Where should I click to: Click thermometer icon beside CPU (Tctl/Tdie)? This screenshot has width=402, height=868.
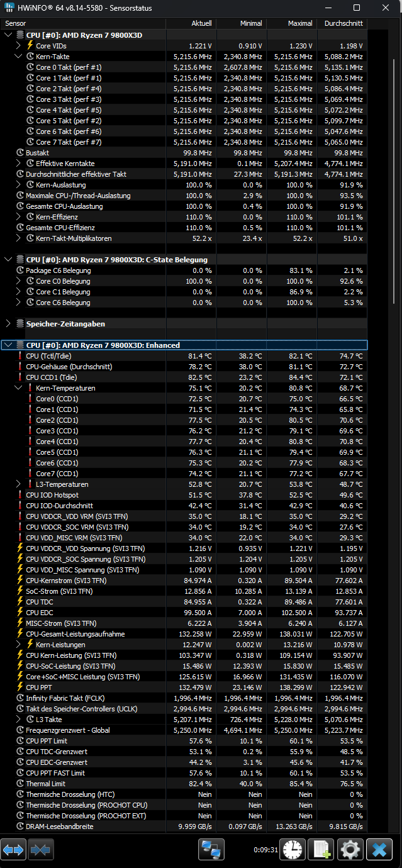20,356
